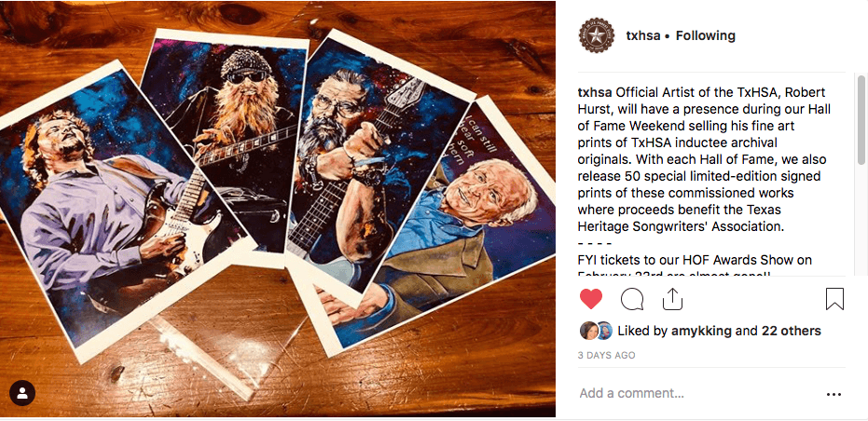Toggle the Following status button
868x421 pixels.
705,36
